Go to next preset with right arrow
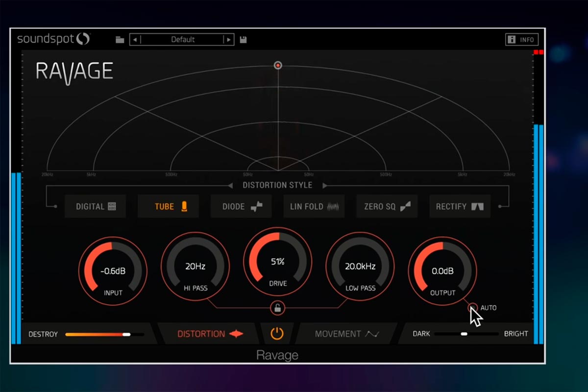The height and width of the screenshot is (392, 588). click(x=228, y=40)
